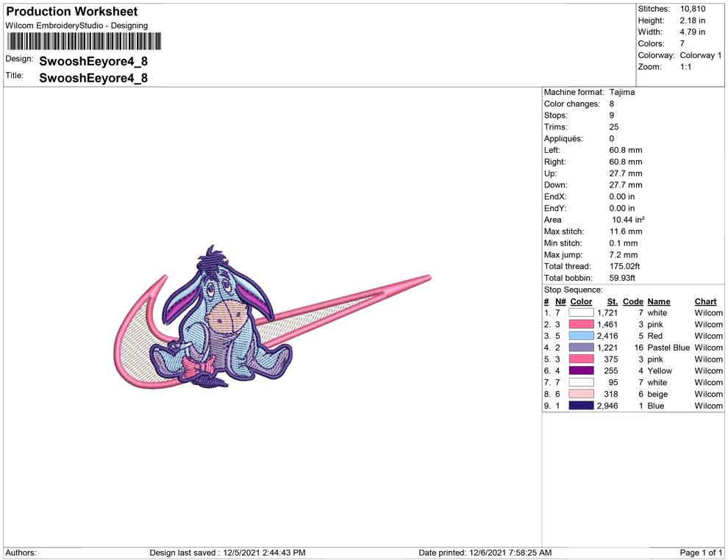Screen dimensions: 728x560
Task: Select the Title value 'SwooshEeyore4_8'
Action: pyautogui.click(x=93, y=77)
